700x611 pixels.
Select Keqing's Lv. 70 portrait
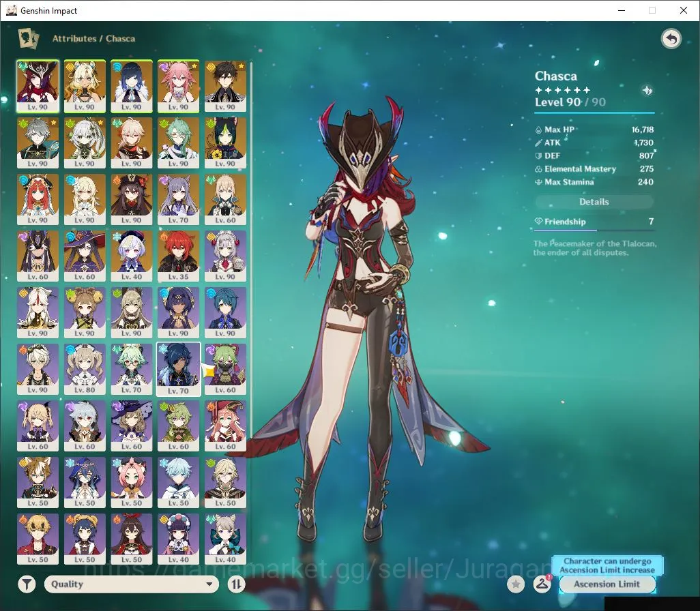(179, 200)
